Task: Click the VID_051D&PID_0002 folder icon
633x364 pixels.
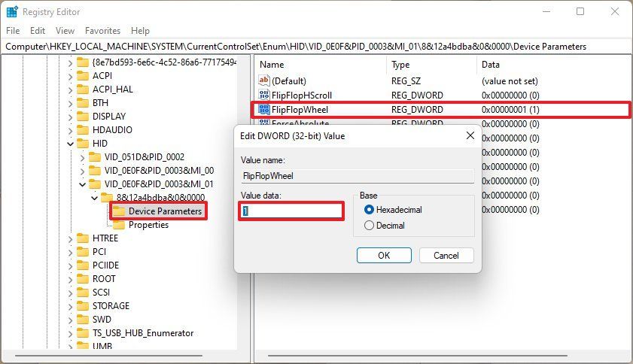Action: pyautogui.click(x=95, y=157)
